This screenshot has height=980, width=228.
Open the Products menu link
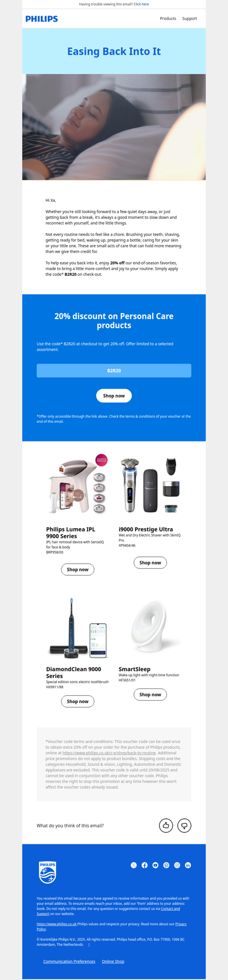coord(168,19)
